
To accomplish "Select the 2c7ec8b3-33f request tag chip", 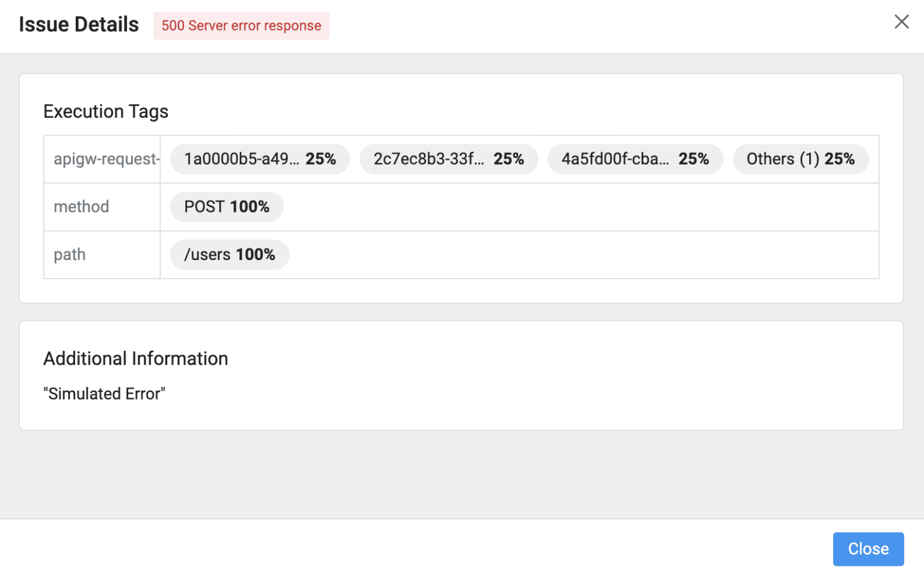I will coord(449,159).
